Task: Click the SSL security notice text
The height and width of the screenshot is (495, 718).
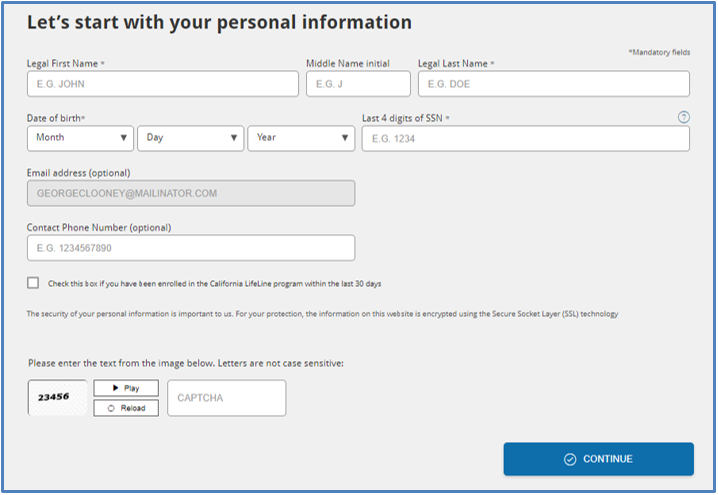Action: point(322,314)
